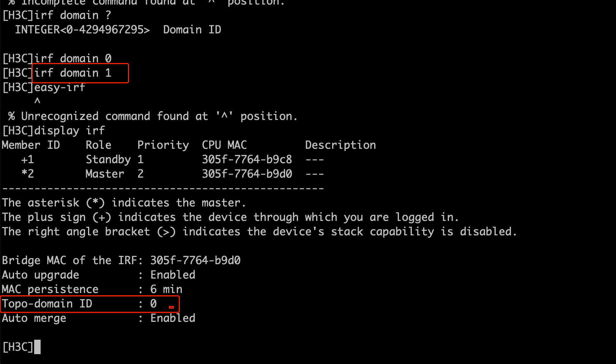
Task: Click the Auto upgrade "Enabled" value
Action: 173,275
